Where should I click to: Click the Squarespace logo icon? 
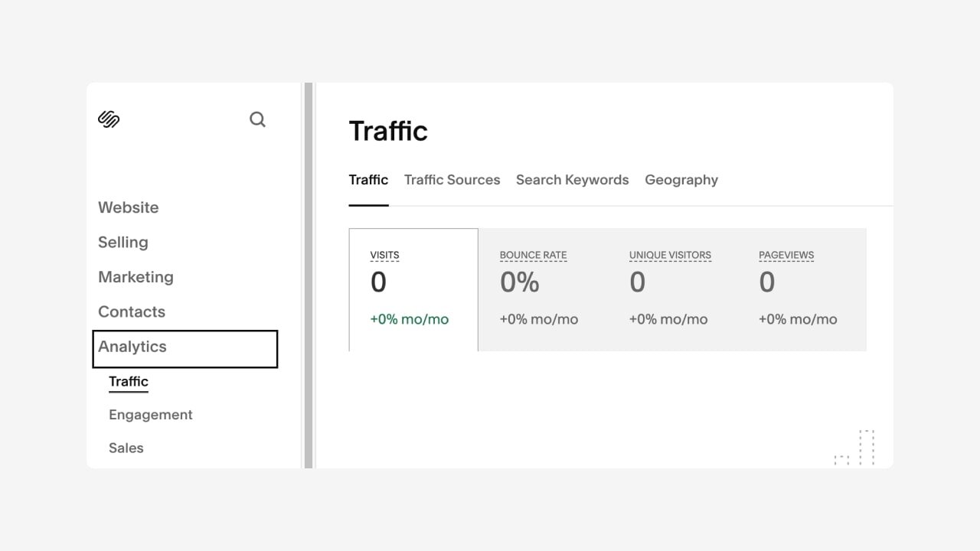pyautogui.click(x=109, y=119)
